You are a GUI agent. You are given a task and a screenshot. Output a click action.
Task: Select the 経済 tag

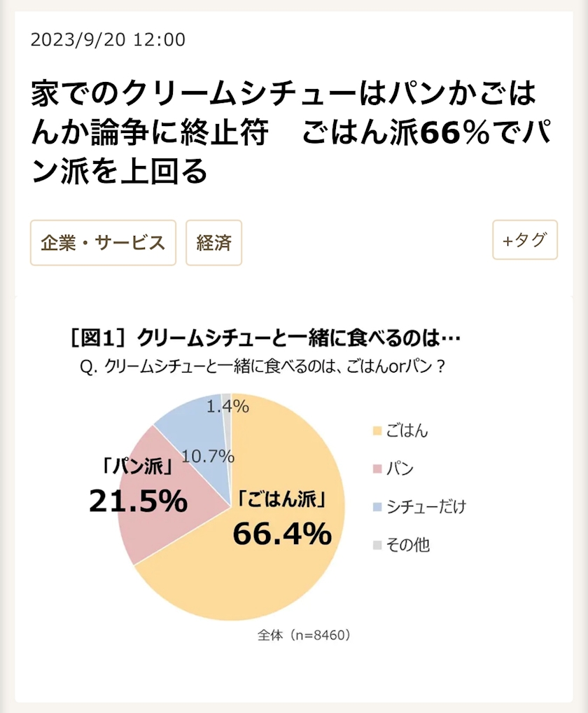point(213,242)
